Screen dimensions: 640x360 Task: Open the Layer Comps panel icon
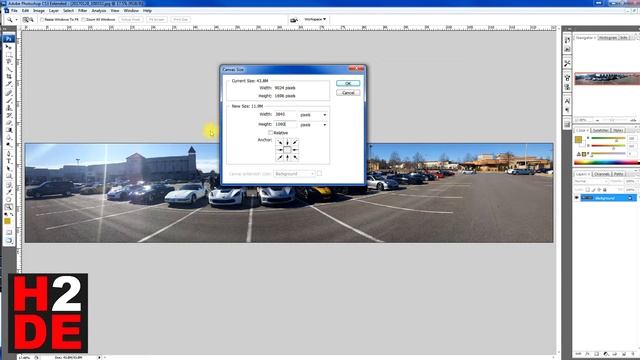pos(567,124)
